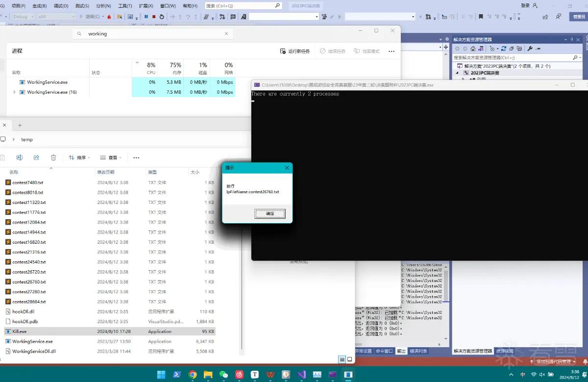
Task: Open the Sort dropdown in Explorer
Action: 79,157
